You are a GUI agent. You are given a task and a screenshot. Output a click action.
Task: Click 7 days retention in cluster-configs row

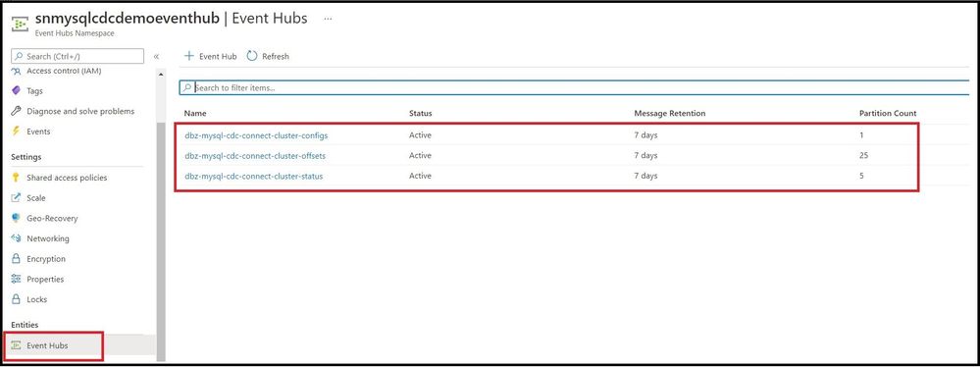645,135
